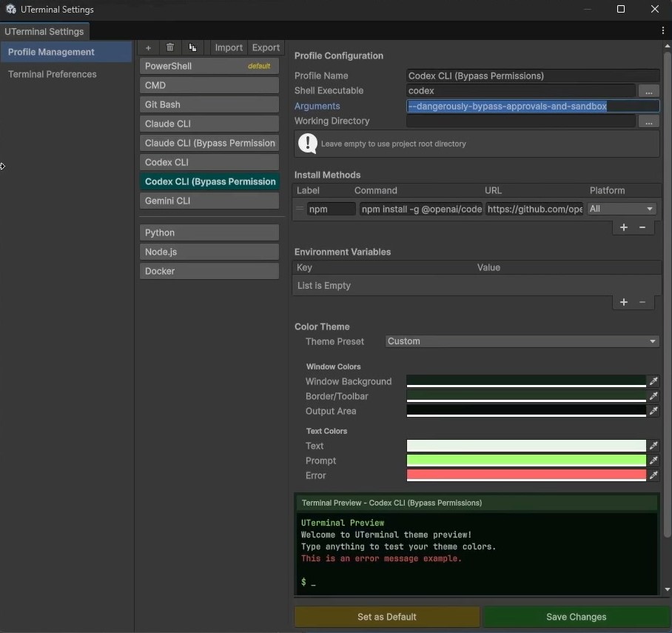Duplicate the selected profile icon
This screenshot has height=633, width=672.
[192, 47]
